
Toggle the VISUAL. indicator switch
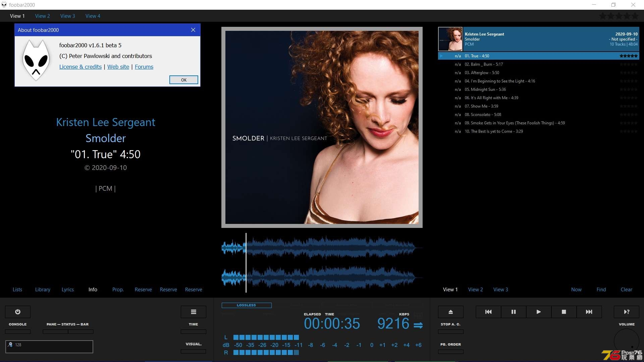click(194, 351)
